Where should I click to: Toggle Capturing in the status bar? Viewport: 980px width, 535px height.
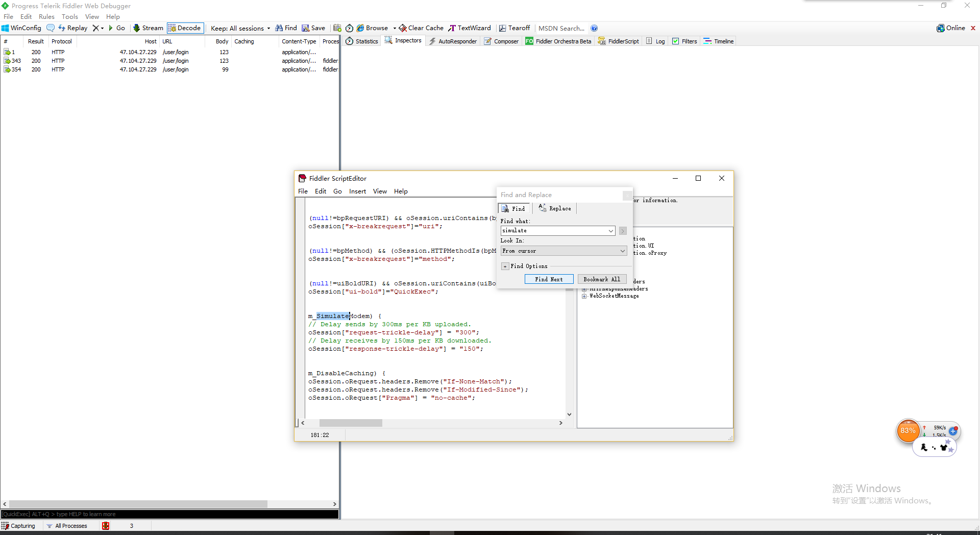[x=19, y=526]
